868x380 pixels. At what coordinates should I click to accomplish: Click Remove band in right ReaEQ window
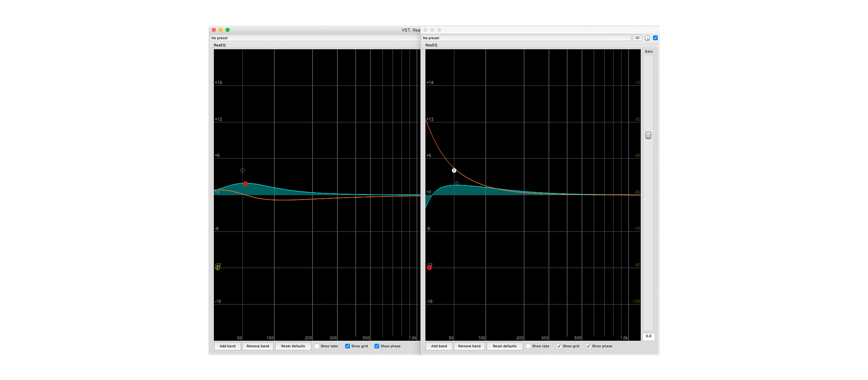tap(469, 346)
